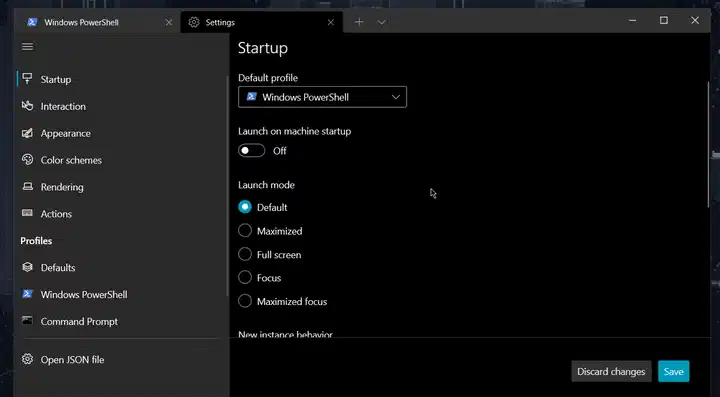Screen dimensions: 720x397
Task: Open JSON file via gear icon
Action: tap(28, 359)
